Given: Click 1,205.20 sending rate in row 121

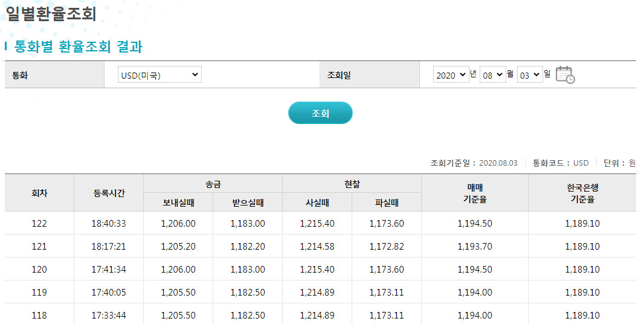Looking at the screenshot, I should [x=178, y=246].
